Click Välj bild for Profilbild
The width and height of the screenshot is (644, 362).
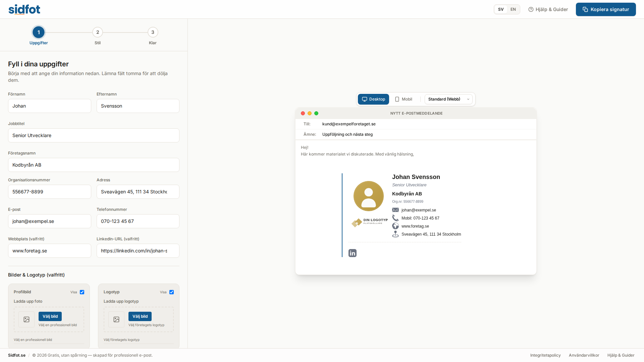click(x=50, y=316)
